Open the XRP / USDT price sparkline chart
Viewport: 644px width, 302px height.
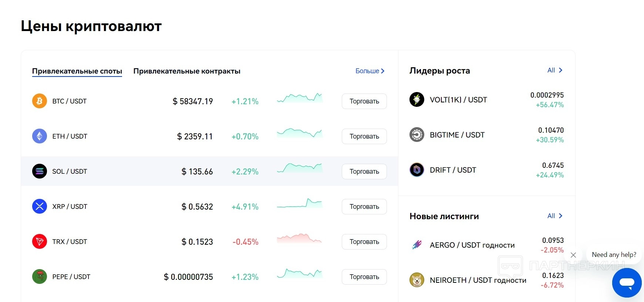tap(300, 204)
